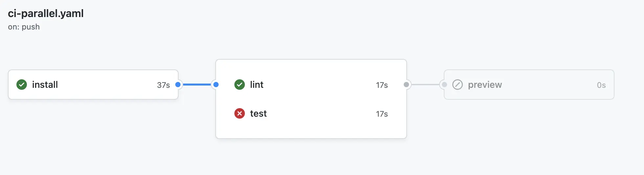Click the blue connector line after install
The height and width of the screenshot is (175, 644).
point(197,85)
